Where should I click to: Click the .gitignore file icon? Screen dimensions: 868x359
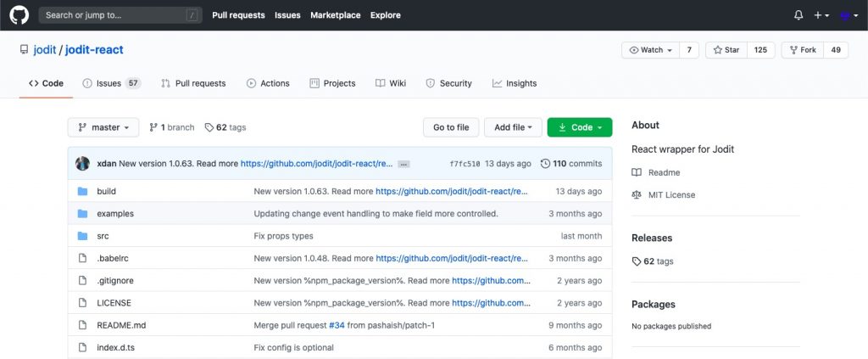click(82, 280)
